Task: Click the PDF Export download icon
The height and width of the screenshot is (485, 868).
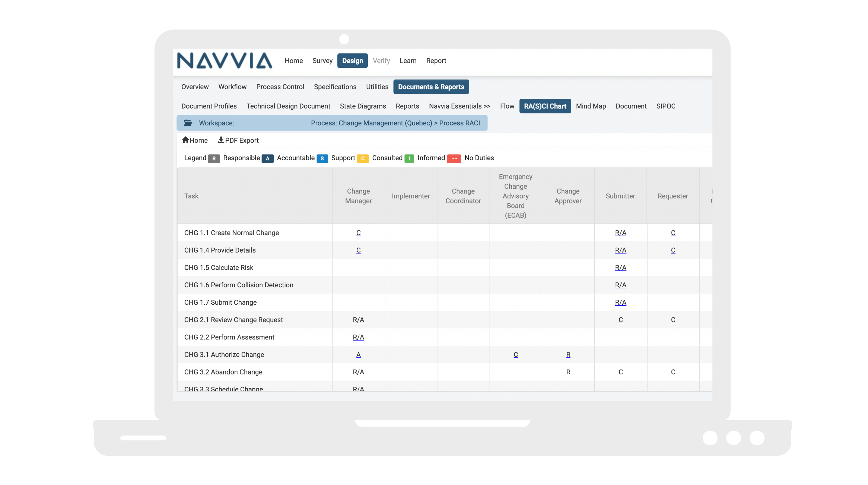Action: click(x=221, y=141)
